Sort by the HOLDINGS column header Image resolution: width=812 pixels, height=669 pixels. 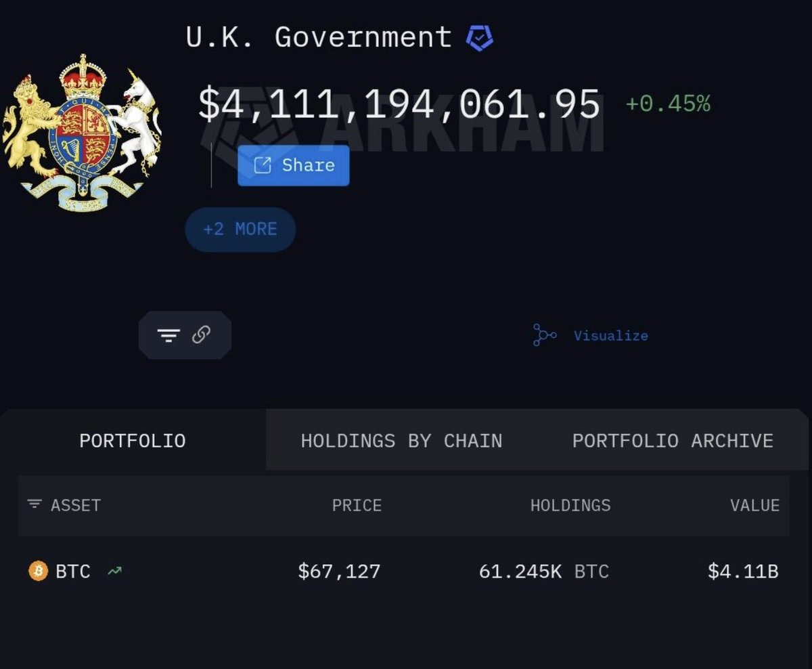(570, 505)
